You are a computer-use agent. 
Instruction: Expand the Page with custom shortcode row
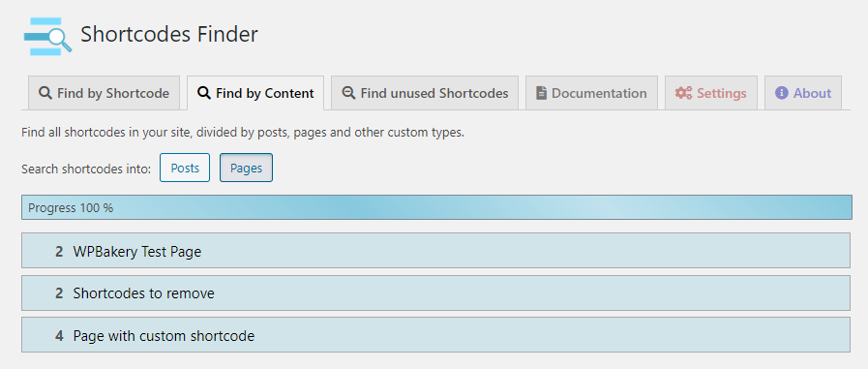click(435, 335)
